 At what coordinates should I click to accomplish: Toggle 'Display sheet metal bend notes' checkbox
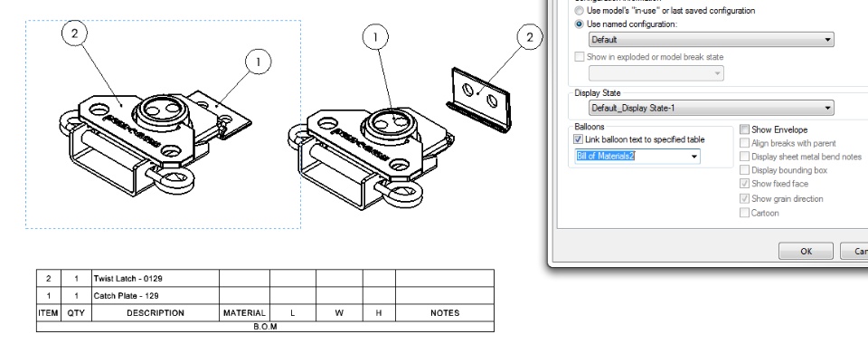coord(744,157)
